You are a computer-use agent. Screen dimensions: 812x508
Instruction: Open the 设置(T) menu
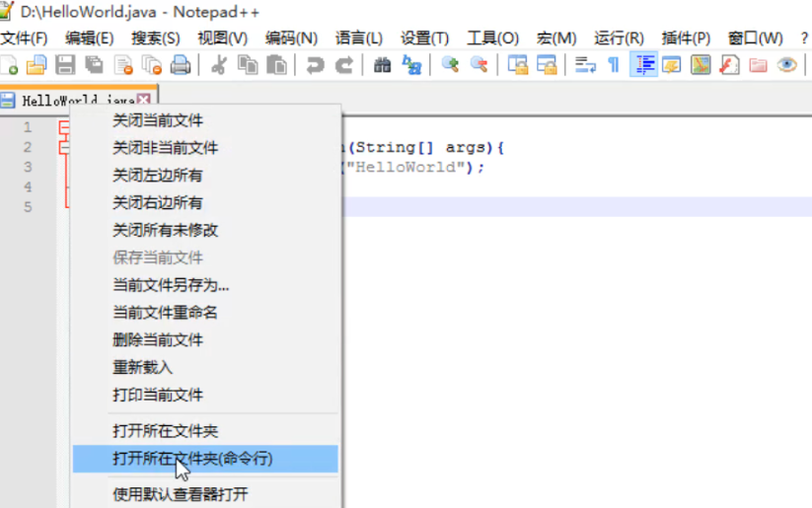(424, 38)
